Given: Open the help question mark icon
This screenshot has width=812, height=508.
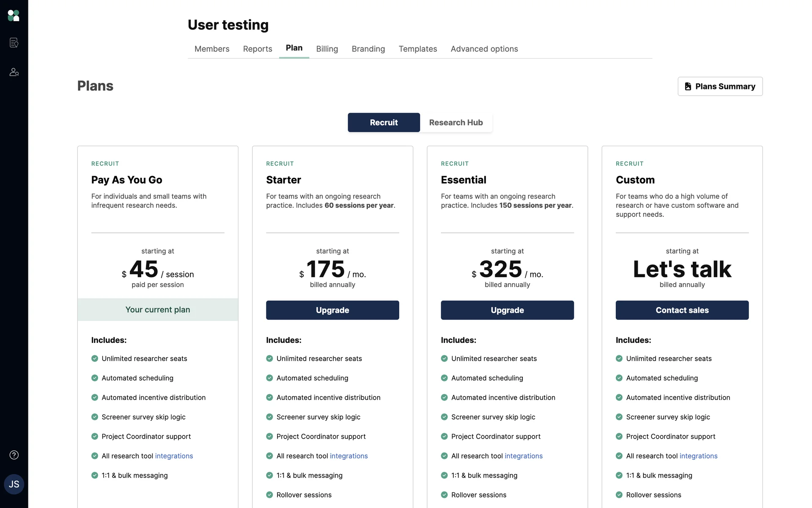Looking at the screenshot, I should [x=14, y=455].
